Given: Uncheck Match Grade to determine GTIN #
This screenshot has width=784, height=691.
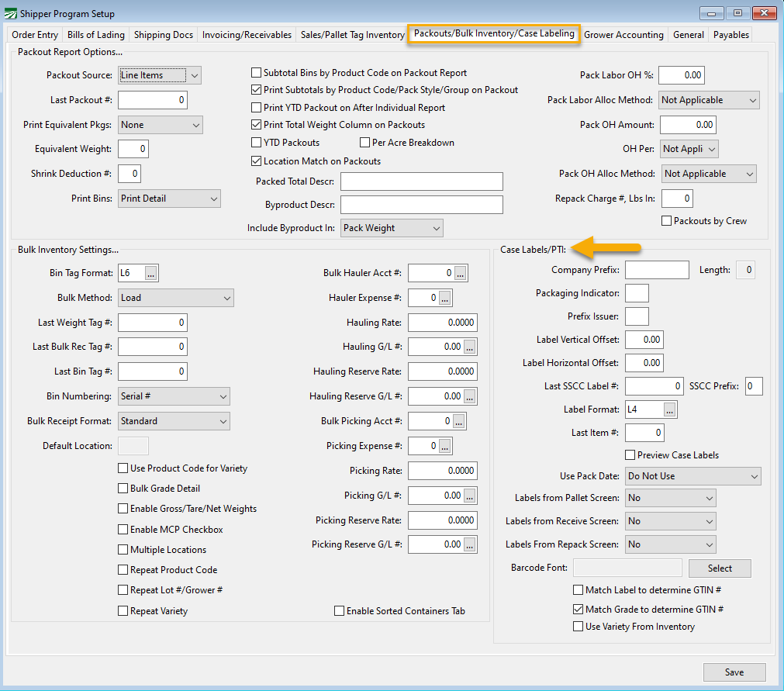Looking at the screenshot, I should pos(579,610).
